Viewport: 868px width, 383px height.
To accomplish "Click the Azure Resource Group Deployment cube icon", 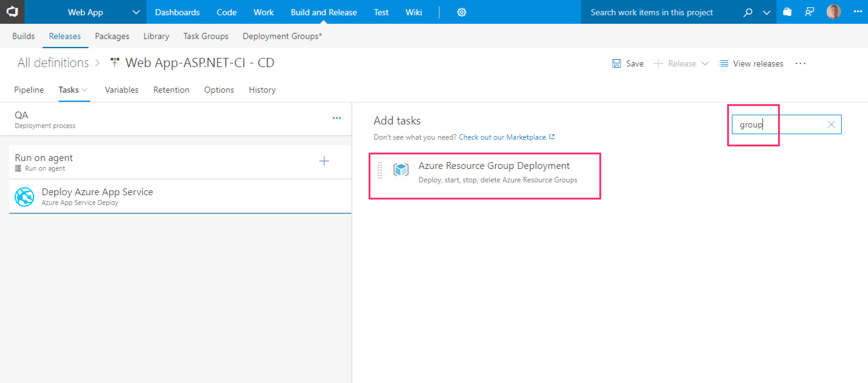I will [x=401, y=170].
